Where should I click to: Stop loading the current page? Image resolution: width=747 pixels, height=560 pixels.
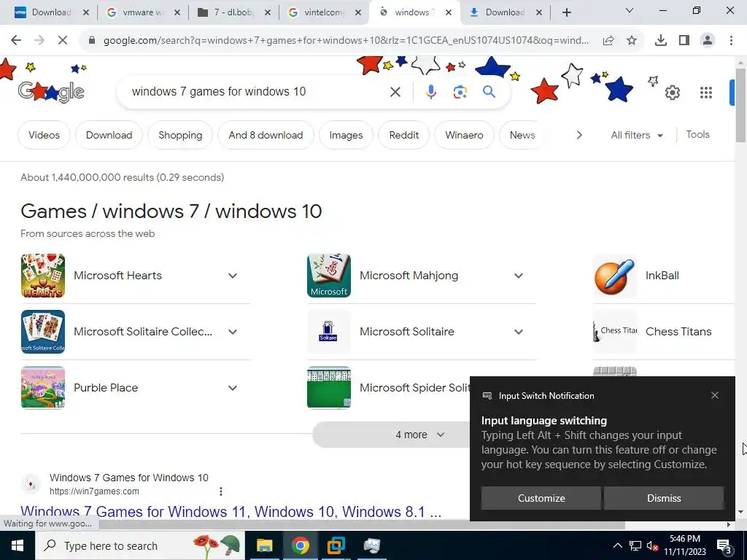63,41
